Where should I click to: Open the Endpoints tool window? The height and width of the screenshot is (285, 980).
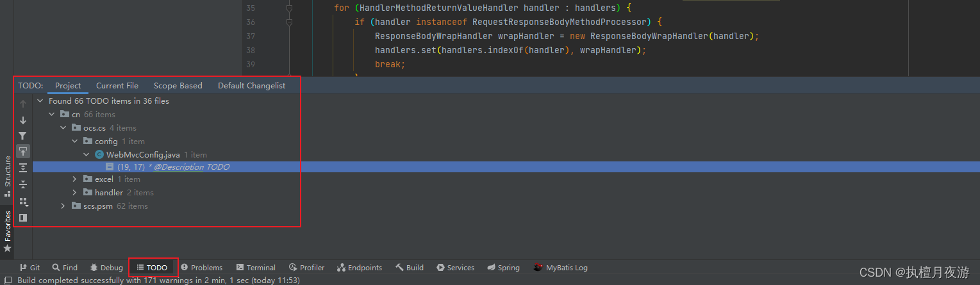(x=360, y=268)
